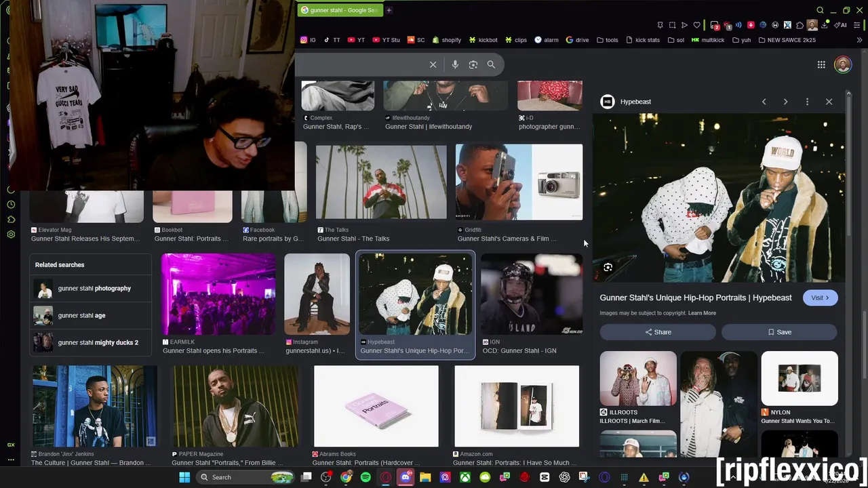Go to previous image in preview panel
Image resolution: width=868 pixels, height=488 pixels.
tap(764, 102)
